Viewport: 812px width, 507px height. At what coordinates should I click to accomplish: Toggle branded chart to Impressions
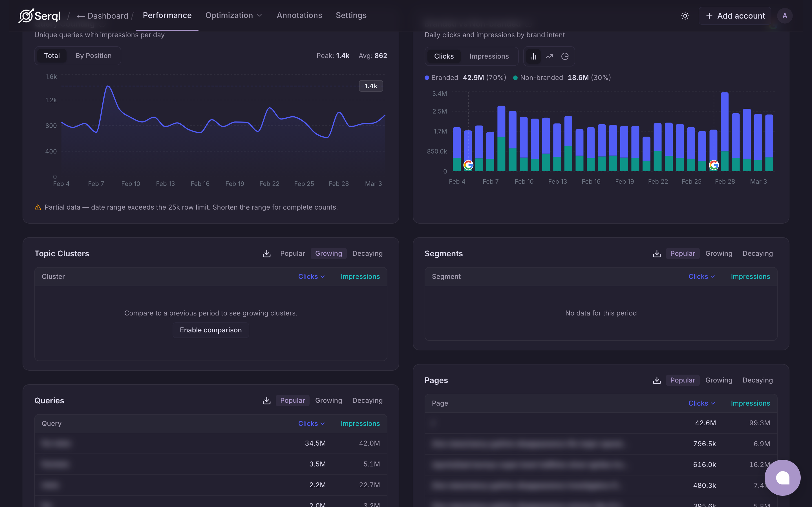coord(489,56)
